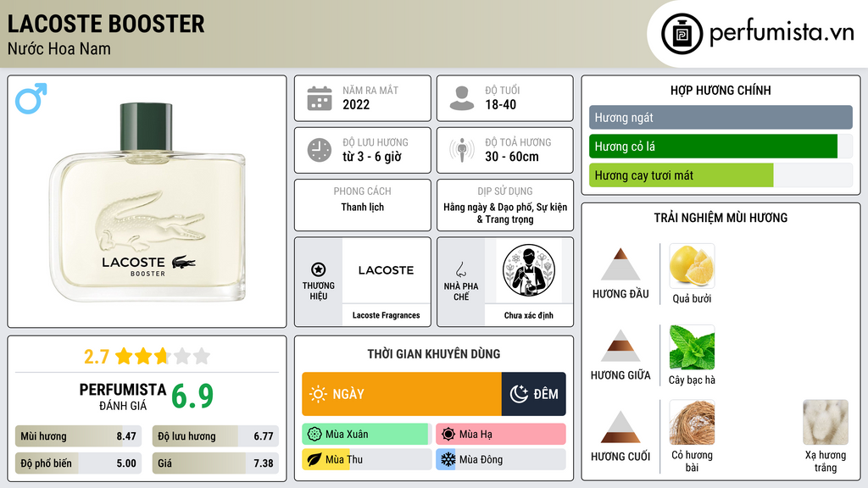Click the Hương ngát accord bar
The width and height of the screenshot is (868, 488).
[721, 117]
